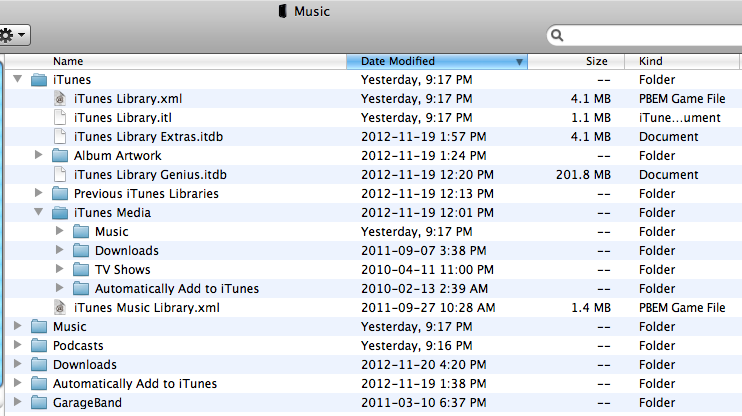This screenshot has width=742, height=416.
Task: Click the 1.4 MB size value
Action: (x=591, y=308)
